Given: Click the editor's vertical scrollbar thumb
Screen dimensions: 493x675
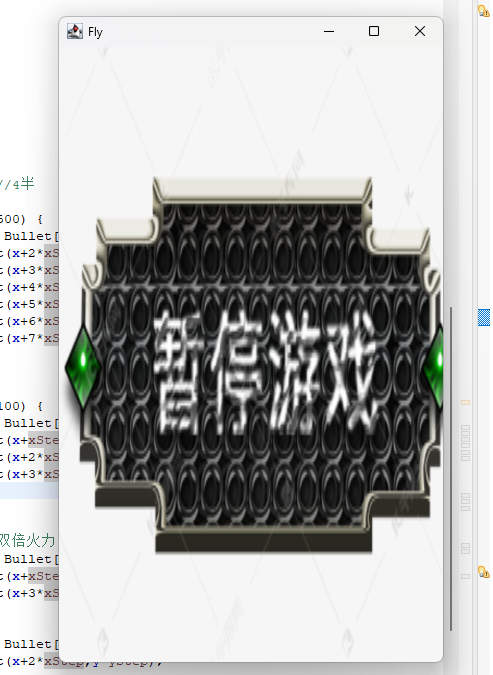Looking at the screenshot, I should coord(451,469).
